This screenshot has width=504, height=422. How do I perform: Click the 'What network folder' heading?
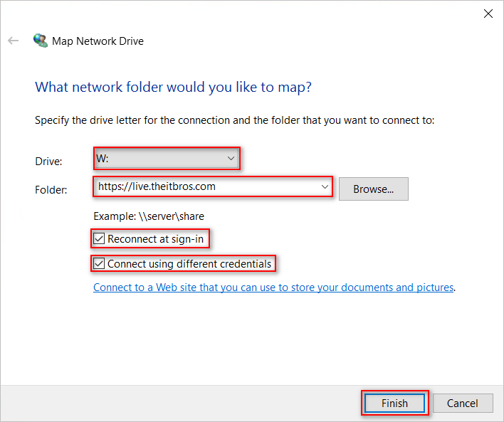click(x=173, y=87)
